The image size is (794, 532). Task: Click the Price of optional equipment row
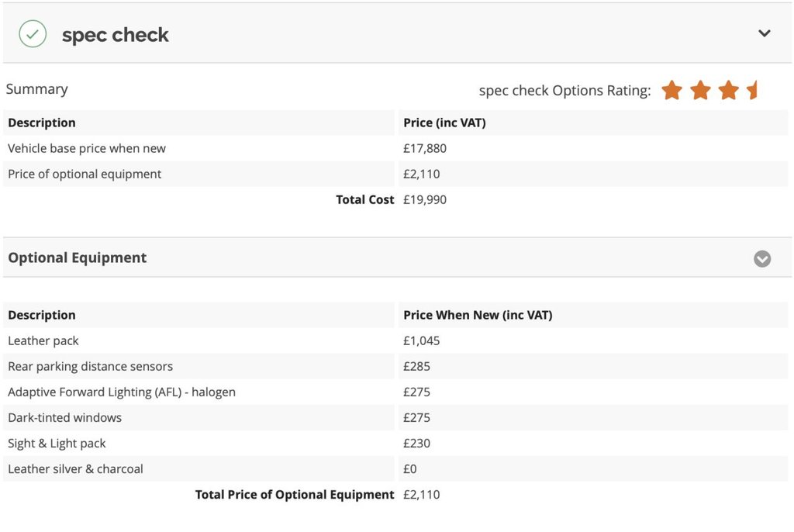tap(85, 174)
